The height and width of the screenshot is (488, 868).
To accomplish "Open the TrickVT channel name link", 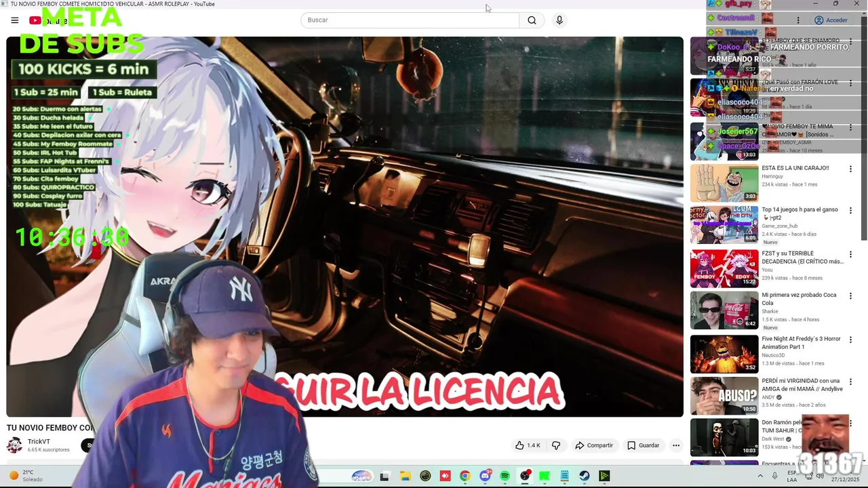I will (x=39, y=442).
